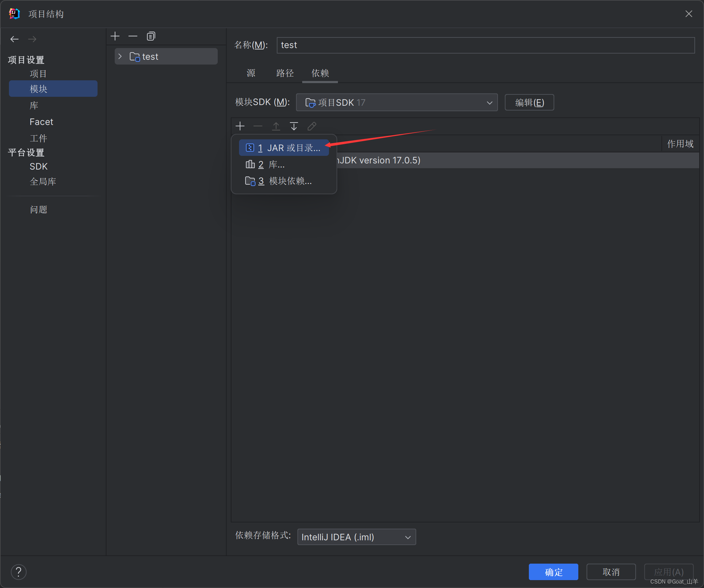Select 'JAR 或目录...' from popup menu
This screenshot has height=588, width=704.
click(284, 148)
